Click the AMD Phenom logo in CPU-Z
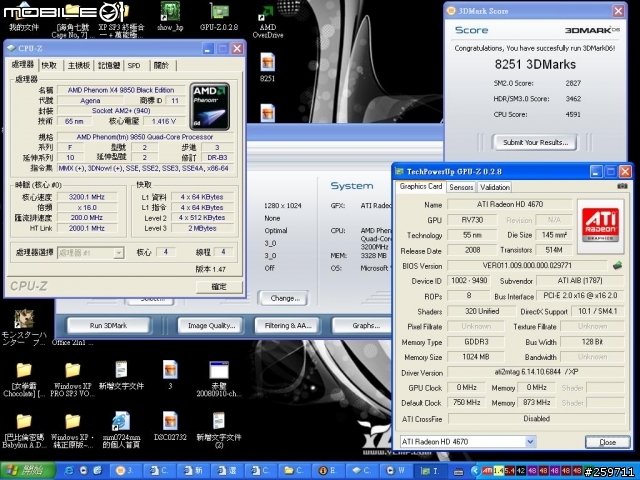This screenshot has width=640, height=480. pos(210,107)
